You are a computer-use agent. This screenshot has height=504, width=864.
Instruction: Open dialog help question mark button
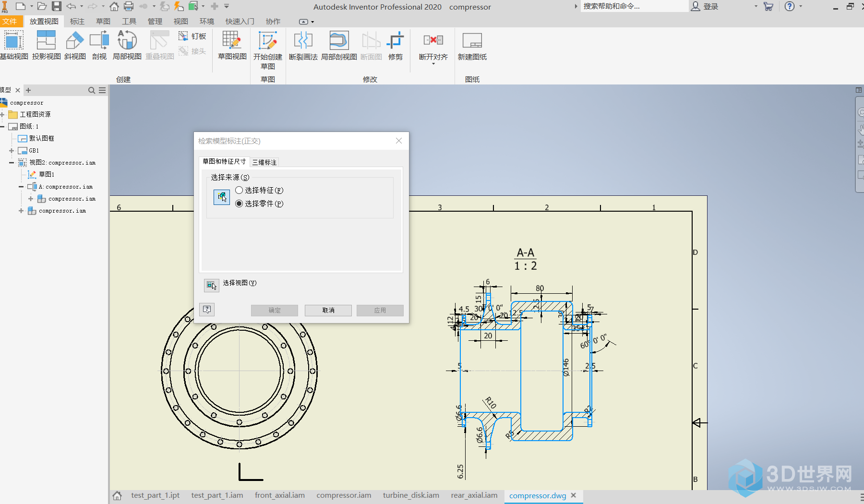207,310
